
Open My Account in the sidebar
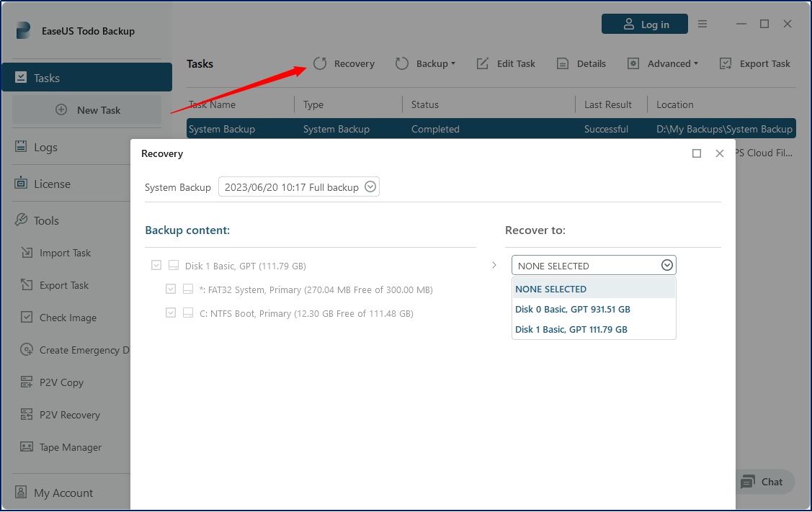click(x=54, y=493)
